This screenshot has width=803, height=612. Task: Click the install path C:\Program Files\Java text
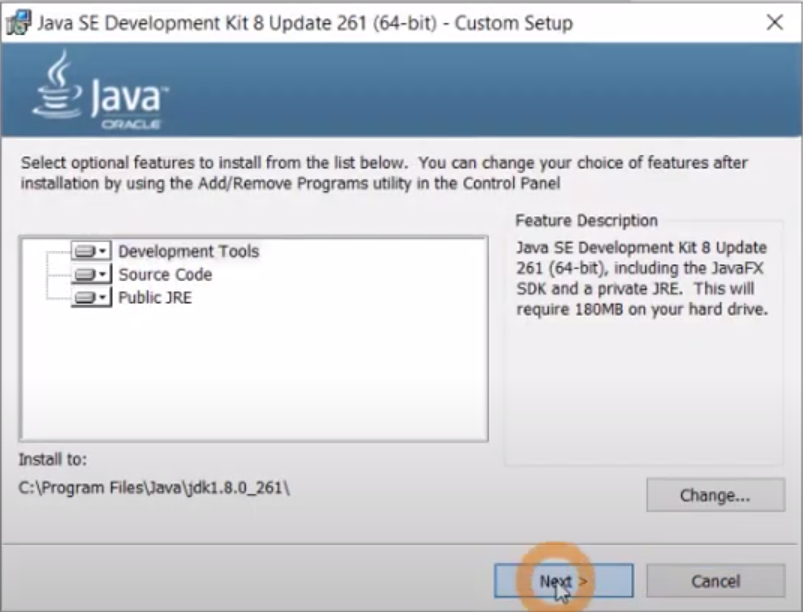[154, 488]
